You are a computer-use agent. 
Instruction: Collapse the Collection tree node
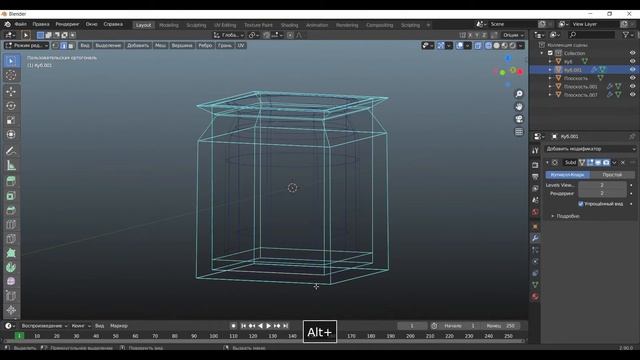[x=542, y=53]
